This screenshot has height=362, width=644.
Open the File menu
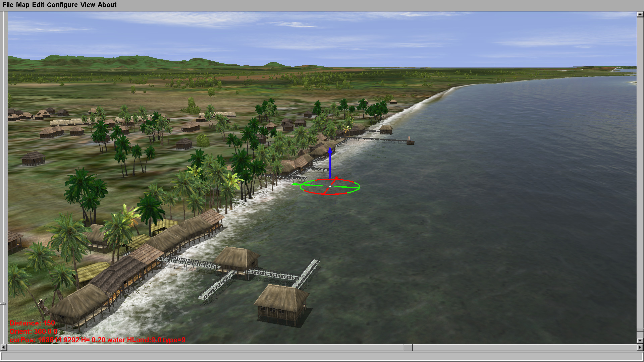click(8, 5)
